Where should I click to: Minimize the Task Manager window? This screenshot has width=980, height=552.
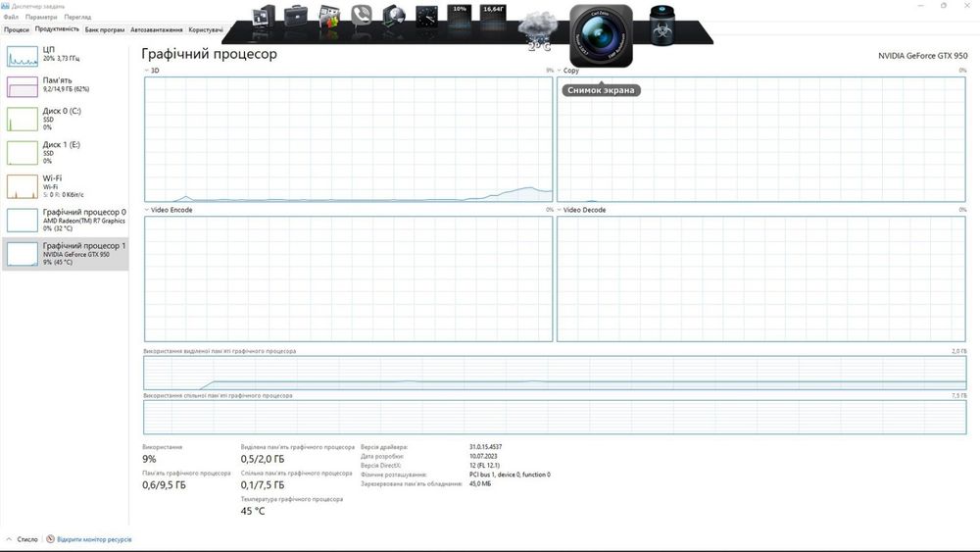920,6
